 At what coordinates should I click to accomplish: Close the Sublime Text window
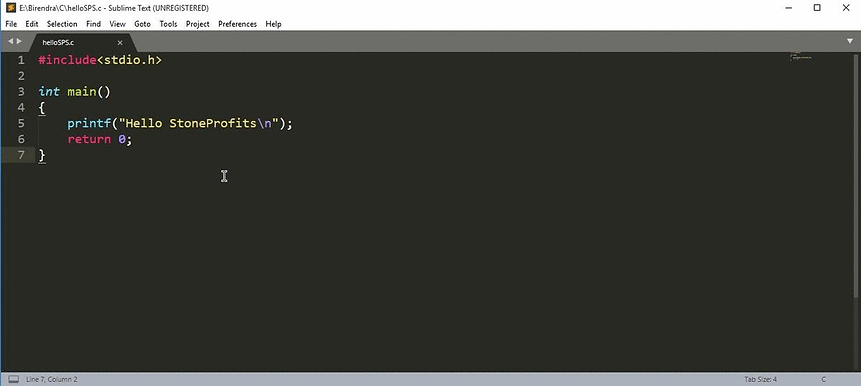(x=846, y=8)
